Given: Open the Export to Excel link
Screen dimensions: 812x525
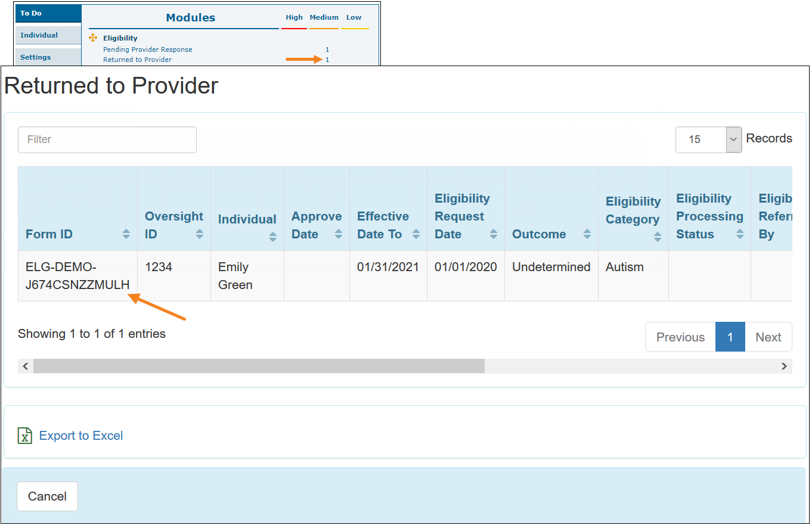Looking at the screenshot, I should click(80, 436).
